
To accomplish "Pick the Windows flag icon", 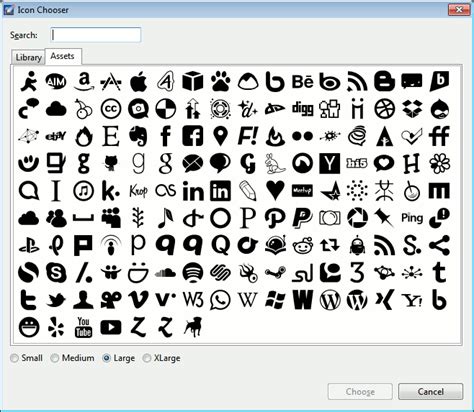I will pyautogui.click(x=275, y=300).
